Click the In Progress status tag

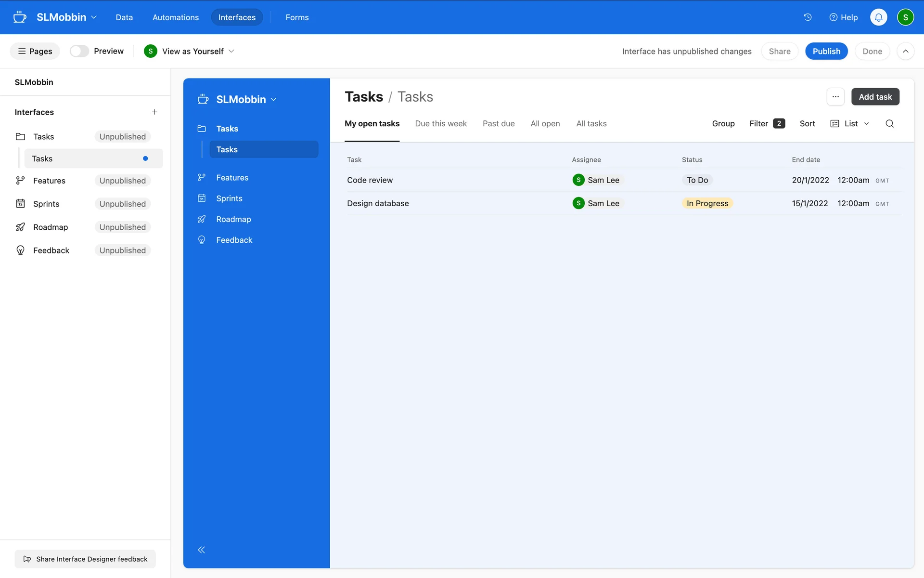point(707,203)
